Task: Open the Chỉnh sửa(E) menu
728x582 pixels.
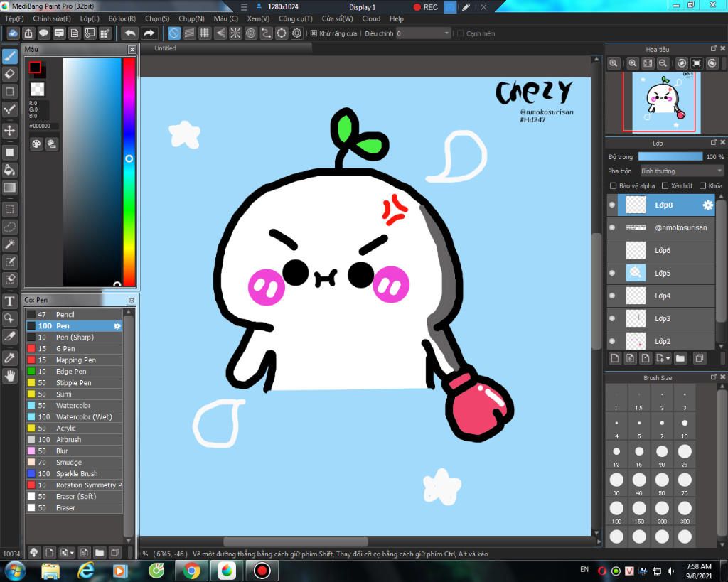Action: pos(52,19)
